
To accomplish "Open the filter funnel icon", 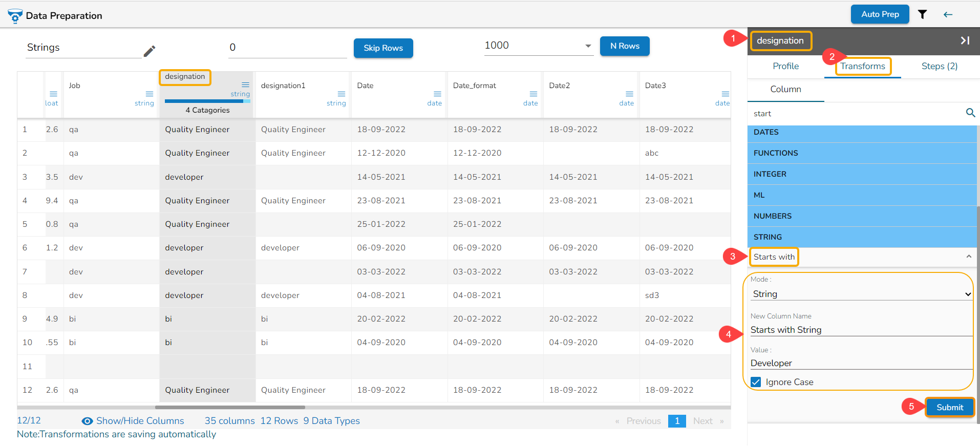I will pos(922,14).
